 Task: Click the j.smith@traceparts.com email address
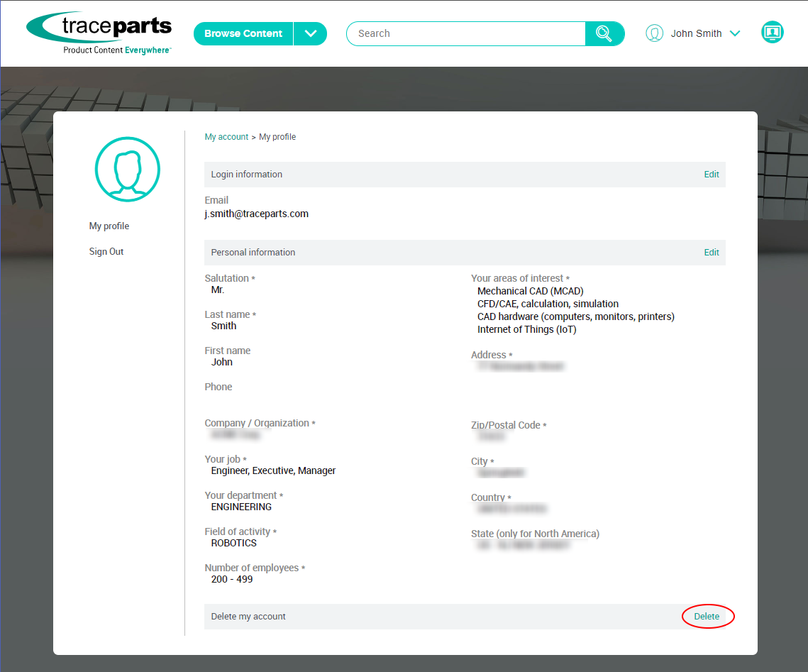[x=257, y=214]
